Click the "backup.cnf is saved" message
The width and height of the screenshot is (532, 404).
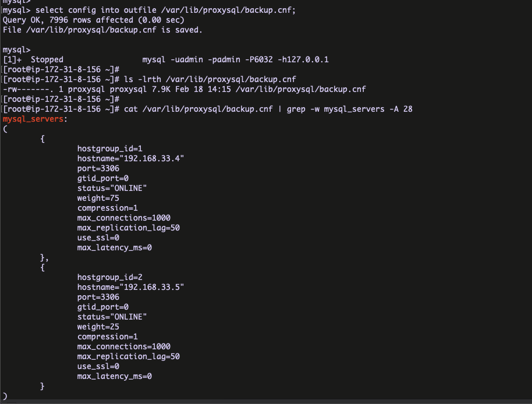pyautogui.click(x=102, y=30)
